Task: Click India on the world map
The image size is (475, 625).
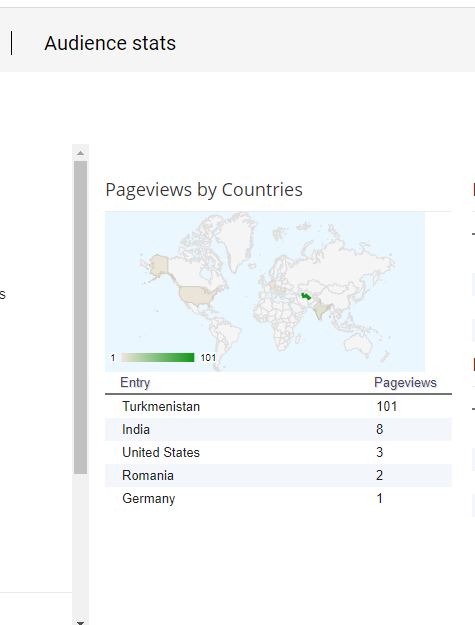Action: pyautogui.click(x=323, y=311)
